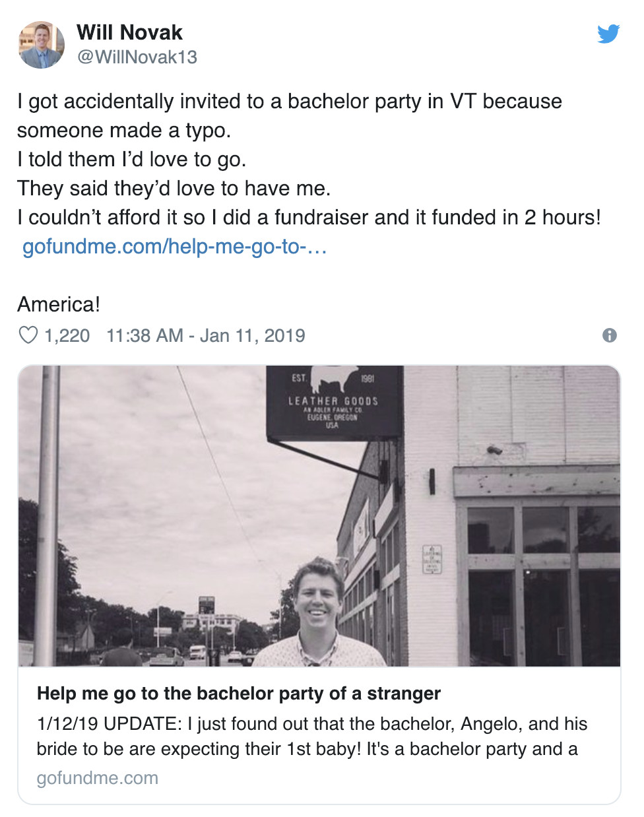Click the 1,220 likes count
The width and height of the screenshot is (644, 817).
tap(67, 336)
